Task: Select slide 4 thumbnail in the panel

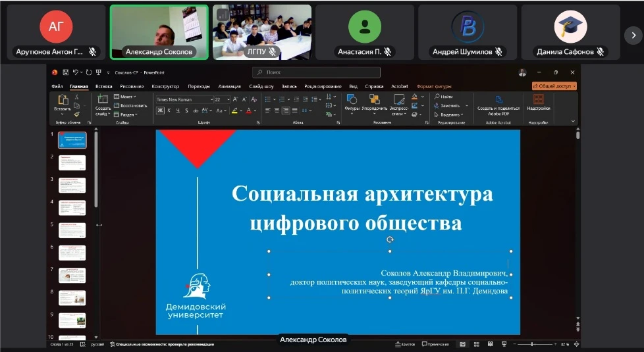Action: point(72,208)
